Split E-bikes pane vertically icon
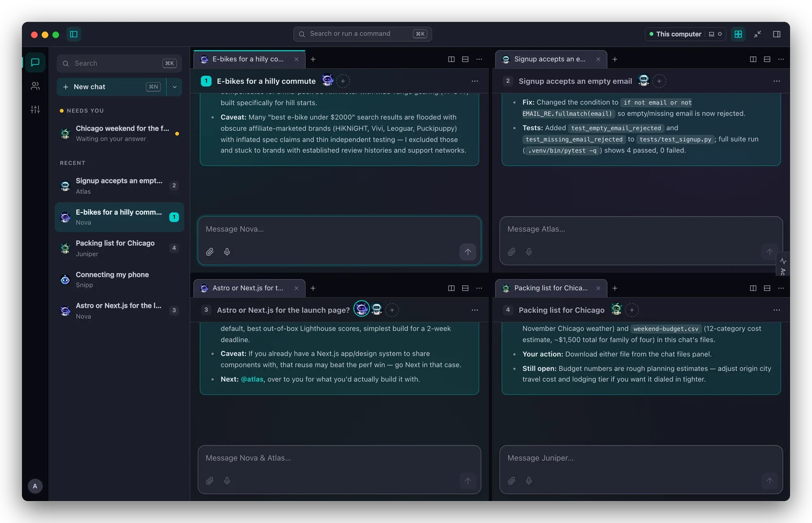Screen dimensions: 812x523 (x=451, y=59)
